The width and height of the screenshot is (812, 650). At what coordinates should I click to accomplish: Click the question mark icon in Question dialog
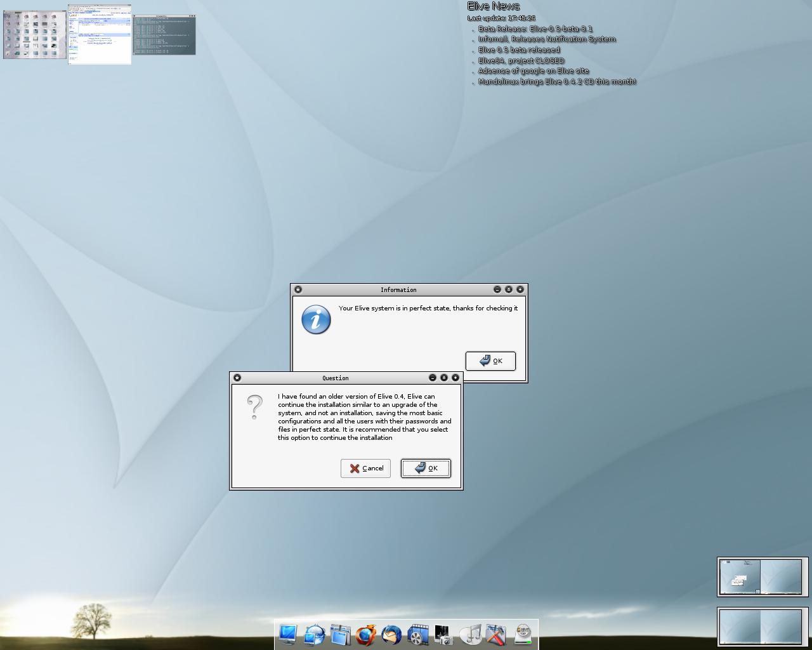click(254, 407)
